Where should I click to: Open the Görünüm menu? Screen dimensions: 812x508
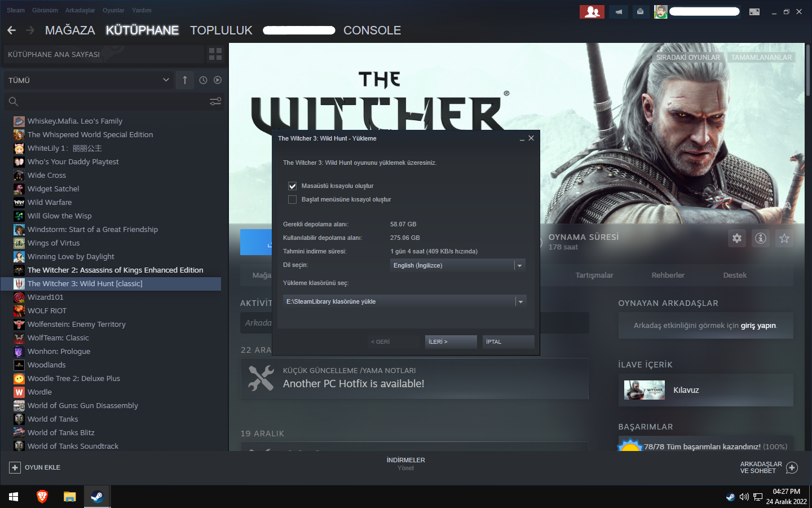pos(45,10)
